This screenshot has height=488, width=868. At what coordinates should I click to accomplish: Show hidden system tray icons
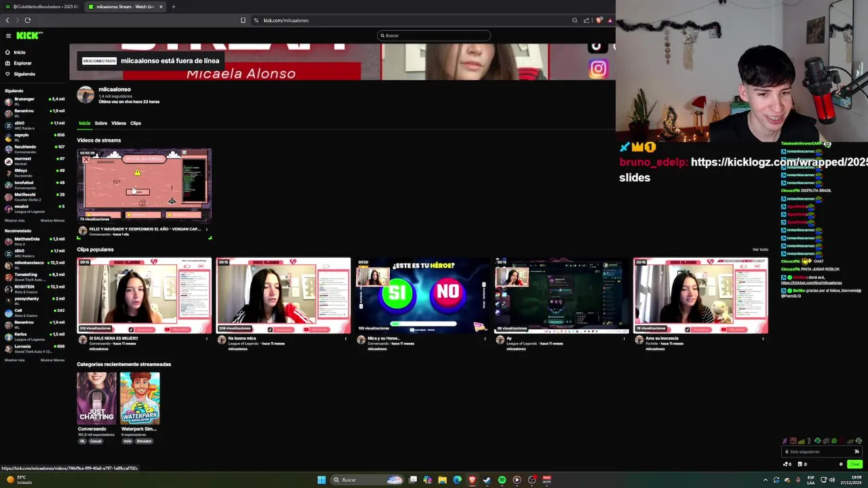pyautogui.click(x=766, y=480)
